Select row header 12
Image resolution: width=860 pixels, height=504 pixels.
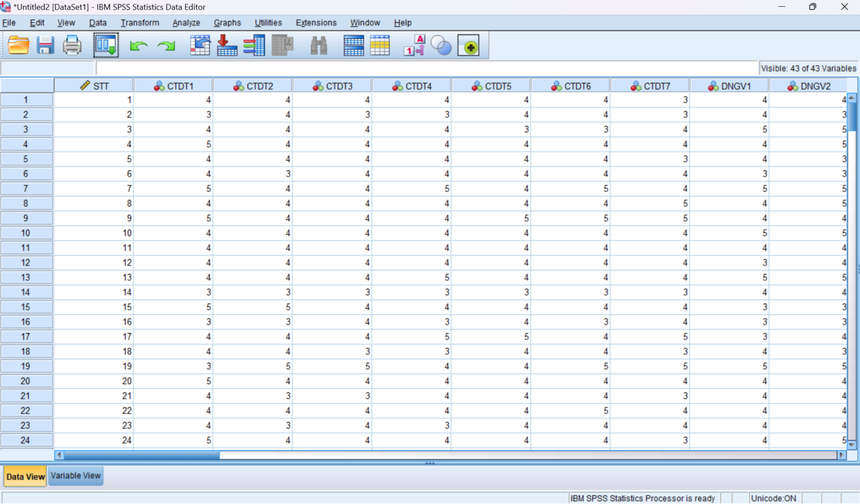point(26,262)
